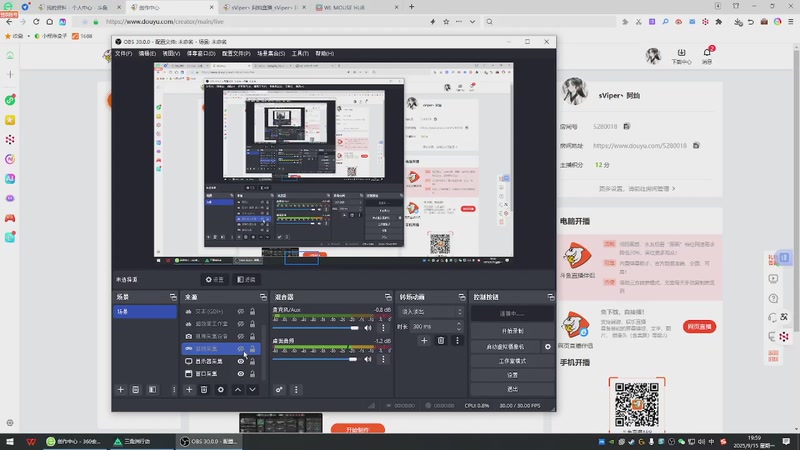
Task: Click start virtual camera button
Action: pyautogui.click(x=505, y=346)
